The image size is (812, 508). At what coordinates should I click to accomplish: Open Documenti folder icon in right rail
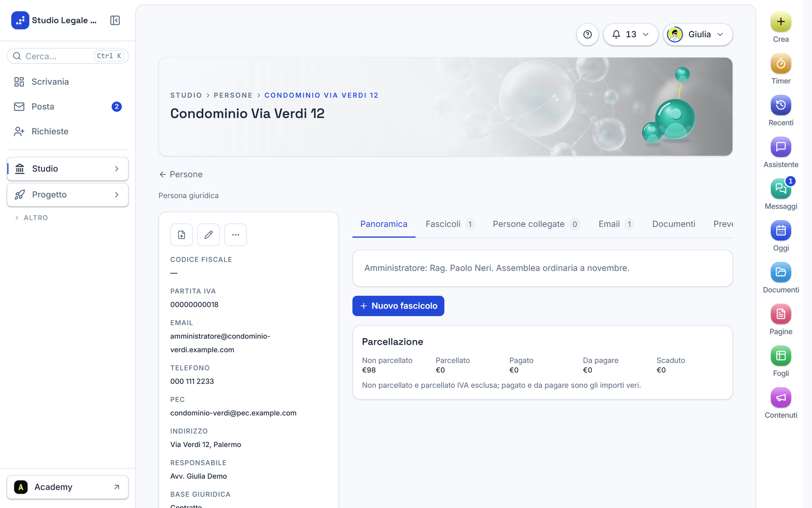781,273
